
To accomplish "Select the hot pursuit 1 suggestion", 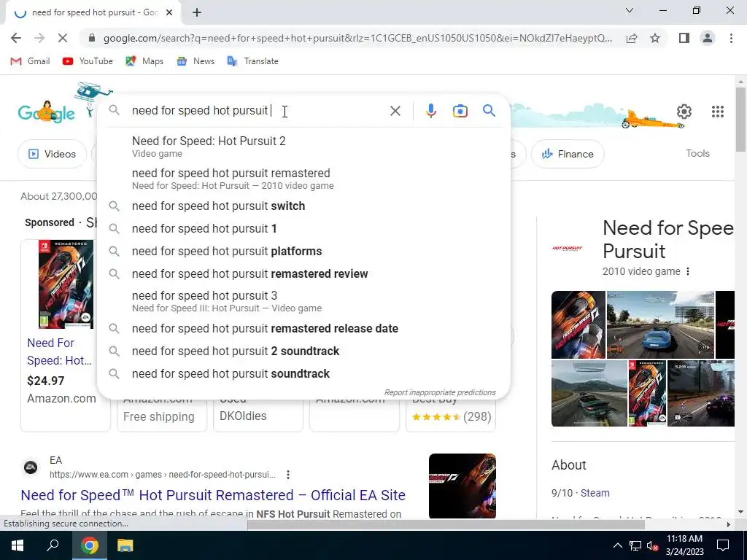I will point(304,228).
